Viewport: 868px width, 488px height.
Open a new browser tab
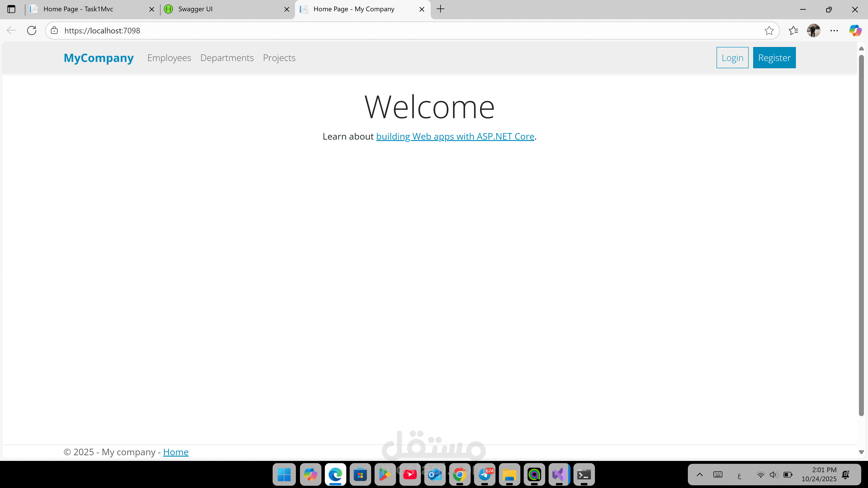coord(440,9)
